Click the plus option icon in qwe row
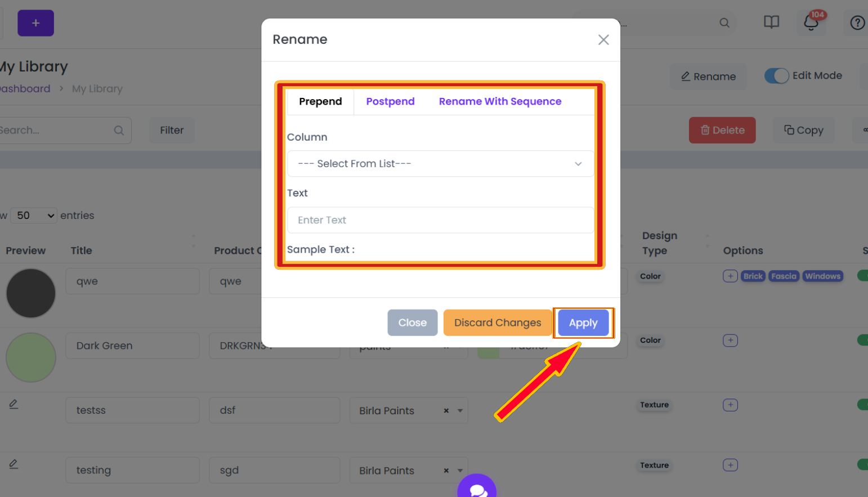868x497 pixels. (730, 276)
